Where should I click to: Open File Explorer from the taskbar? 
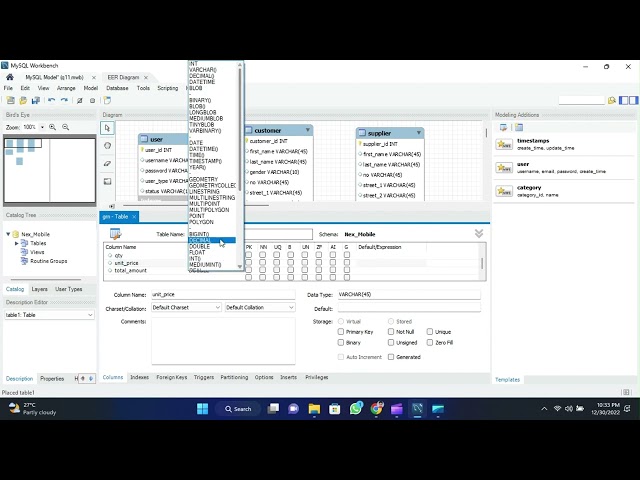314,409
